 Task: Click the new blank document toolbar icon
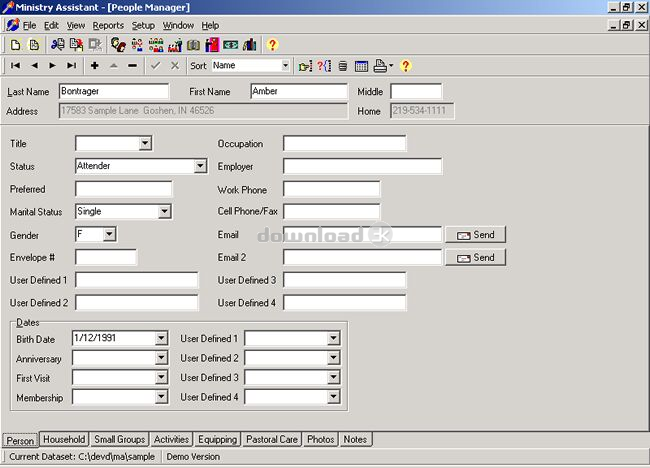click(x=15, y=45)
